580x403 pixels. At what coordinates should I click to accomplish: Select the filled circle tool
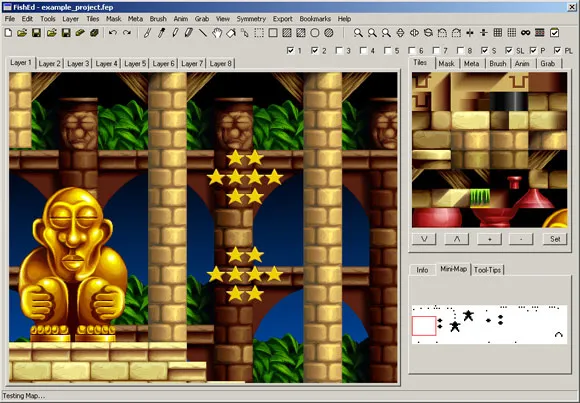(x=329, y=33)
